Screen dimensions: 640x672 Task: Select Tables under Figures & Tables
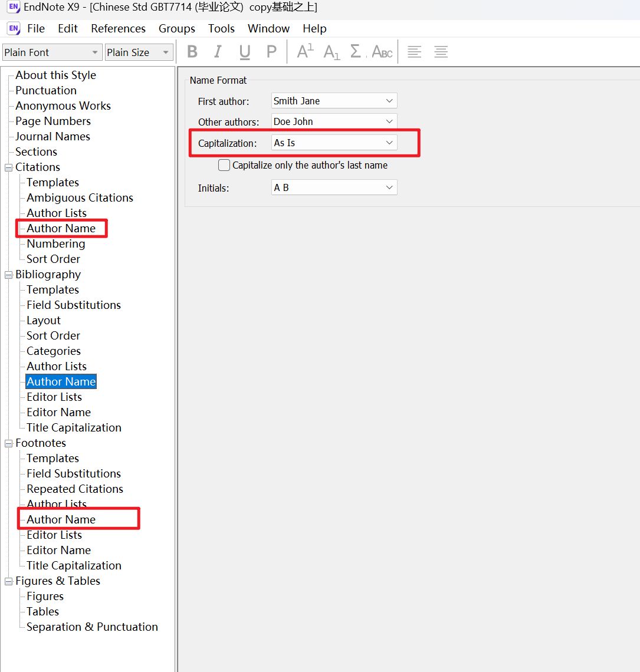point(42,611)
